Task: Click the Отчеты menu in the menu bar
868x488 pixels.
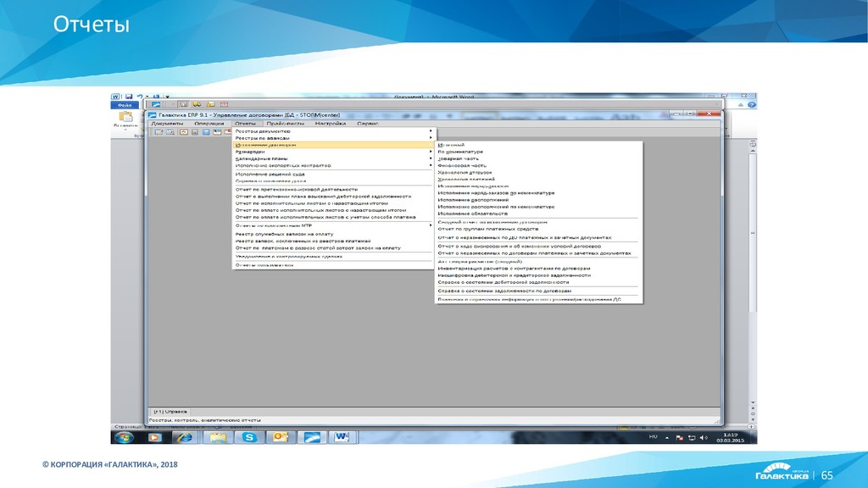Action: pyautogui.click(x=245, y=124)
